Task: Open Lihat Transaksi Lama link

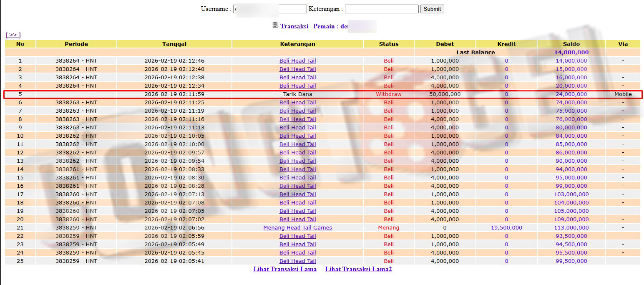Action: click(285, 269)
